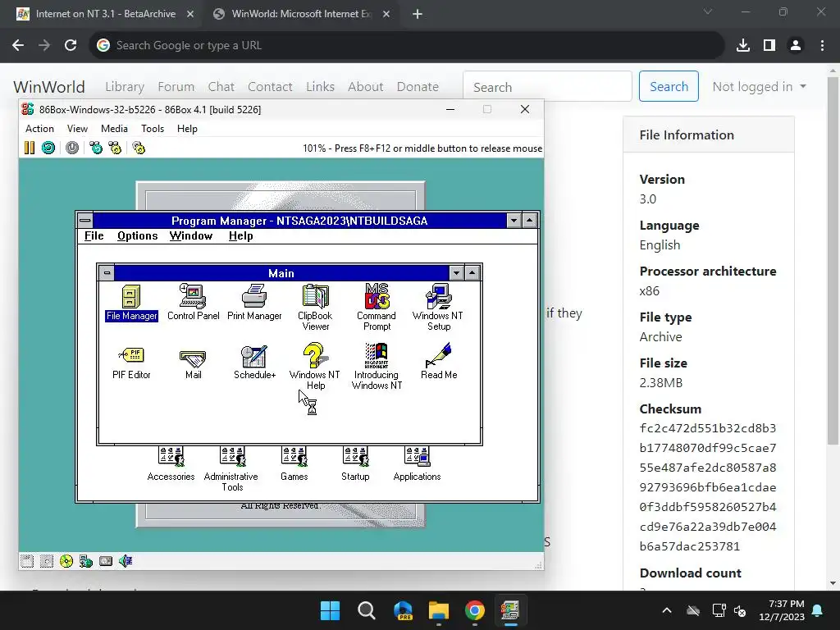Screen dimensions: 840x630
Task: Expand the Not logged in dropdown
Action: (759, 86)
